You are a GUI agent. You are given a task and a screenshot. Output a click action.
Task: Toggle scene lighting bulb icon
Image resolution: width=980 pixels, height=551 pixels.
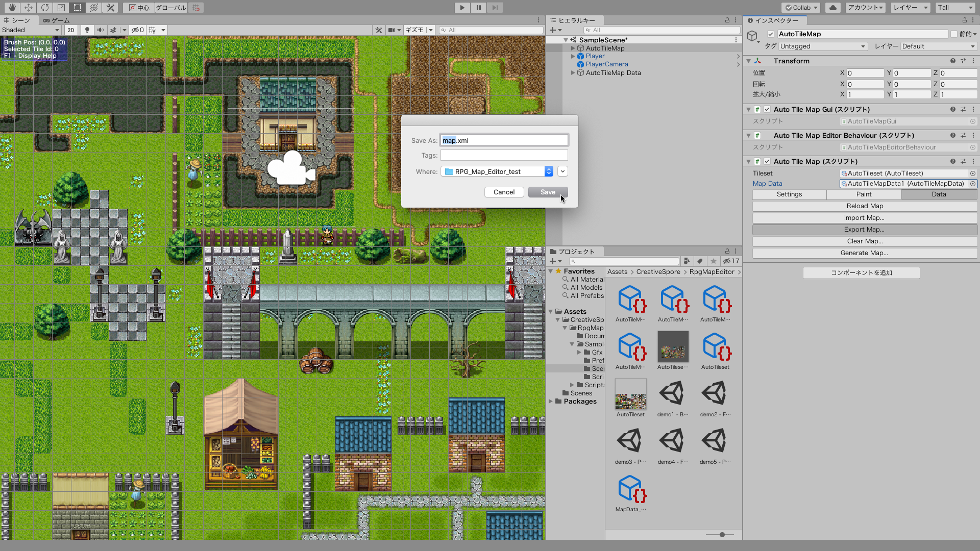(87, 30)
